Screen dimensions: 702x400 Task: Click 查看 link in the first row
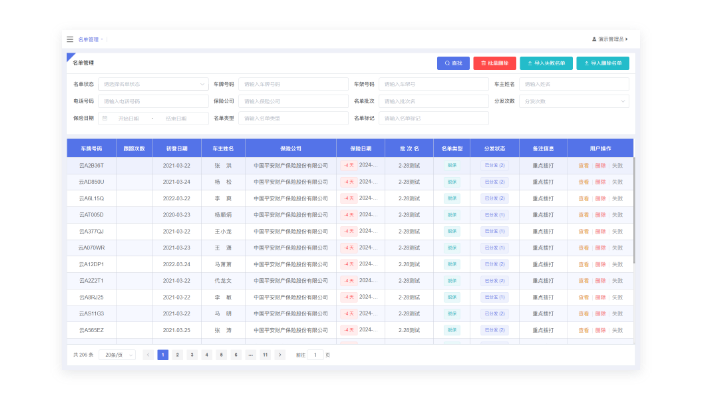coord(584,165)
